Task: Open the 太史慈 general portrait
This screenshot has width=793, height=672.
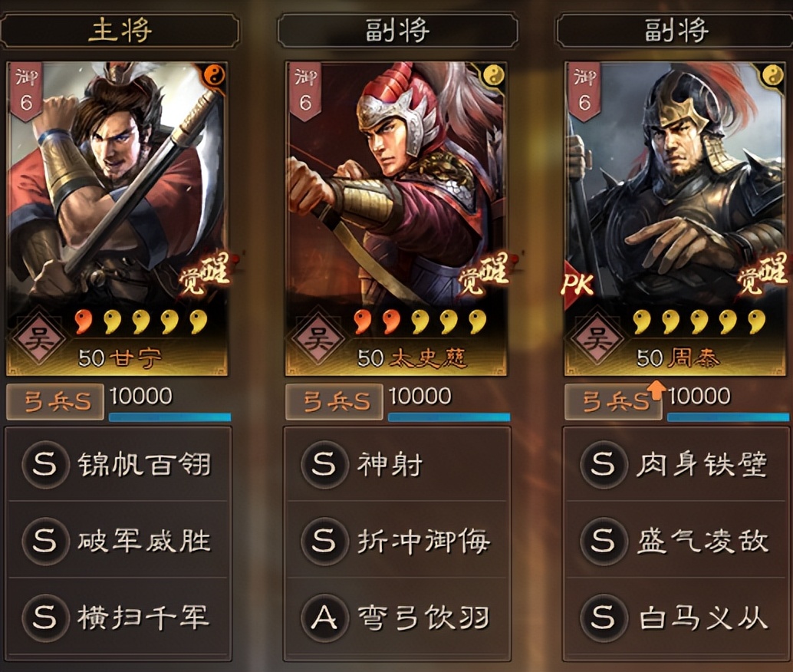Action: 396,219
